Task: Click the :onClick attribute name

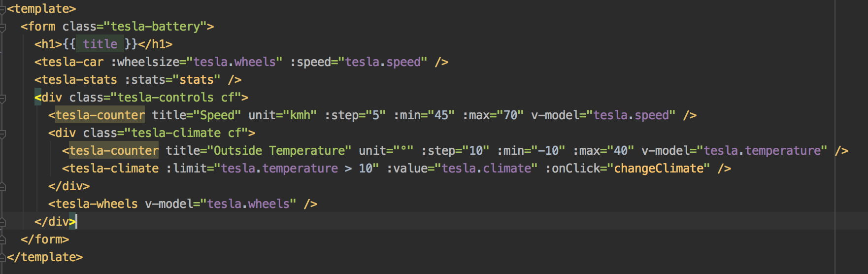Action: 572,169
